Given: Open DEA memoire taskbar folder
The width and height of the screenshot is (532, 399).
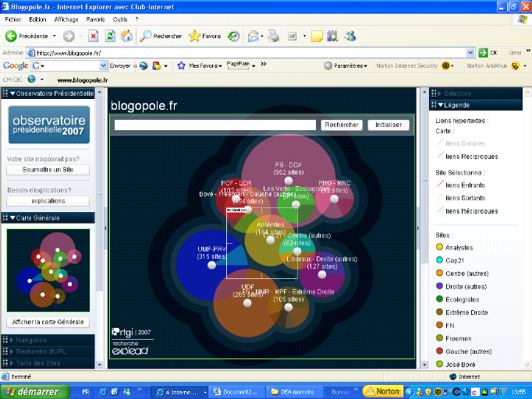Looking at the screenshot, I should coord(293,392).
